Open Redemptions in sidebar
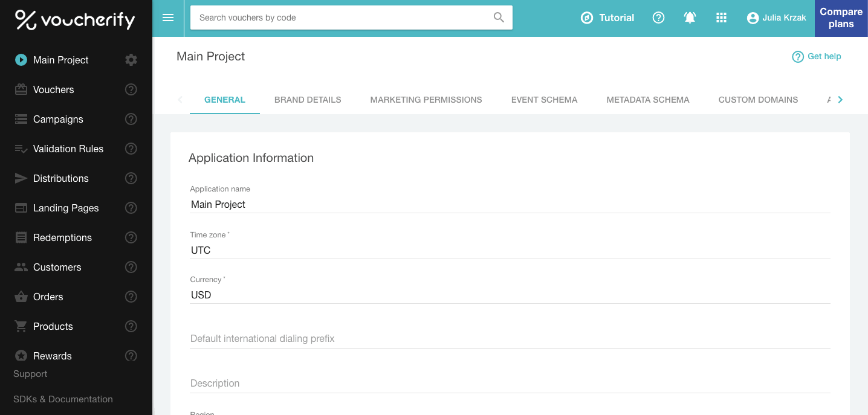 62,237
